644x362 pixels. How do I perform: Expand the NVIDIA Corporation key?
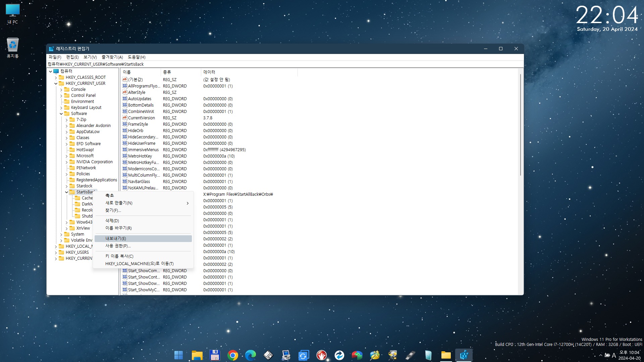[x=67, y=162]
